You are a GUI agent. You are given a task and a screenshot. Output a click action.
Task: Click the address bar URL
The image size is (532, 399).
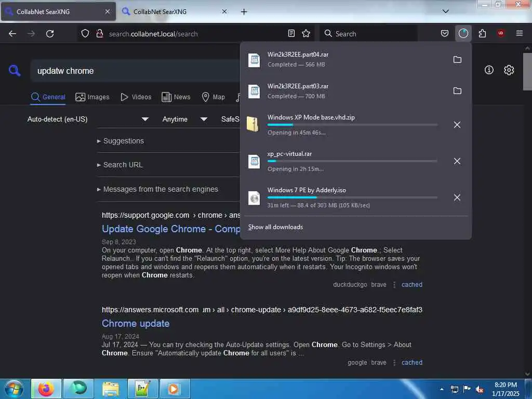coord(153,34)
